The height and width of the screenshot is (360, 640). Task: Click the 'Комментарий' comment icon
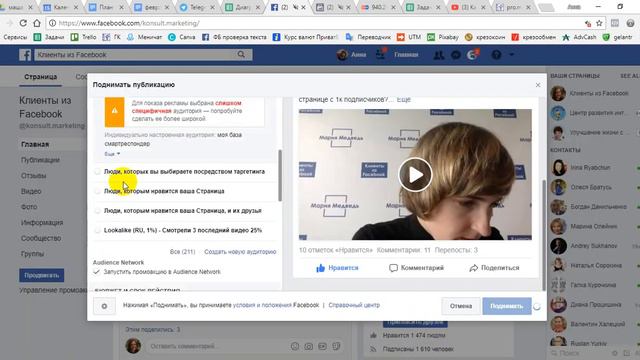pyautogui.click(x=393, y=268)
